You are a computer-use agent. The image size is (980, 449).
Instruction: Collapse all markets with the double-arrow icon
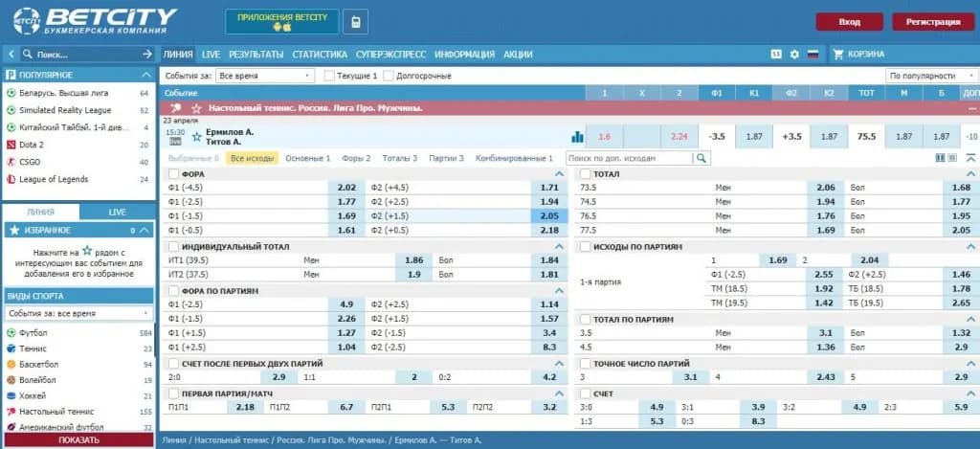point(970,158)
